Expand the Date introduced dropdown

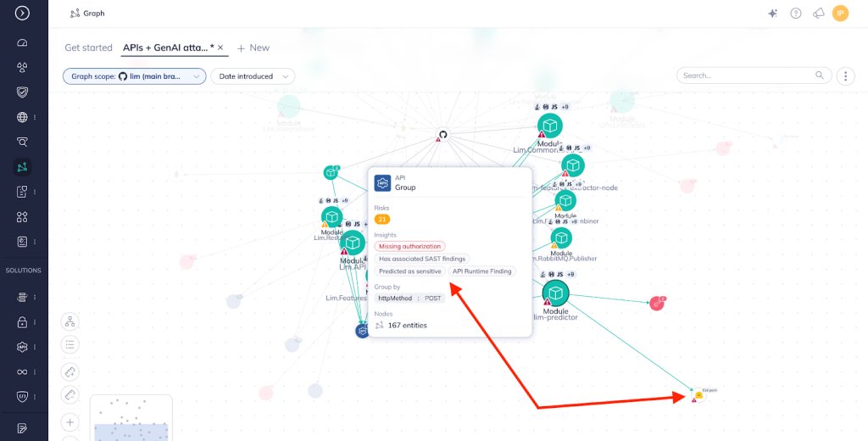(x=252, y=76)
